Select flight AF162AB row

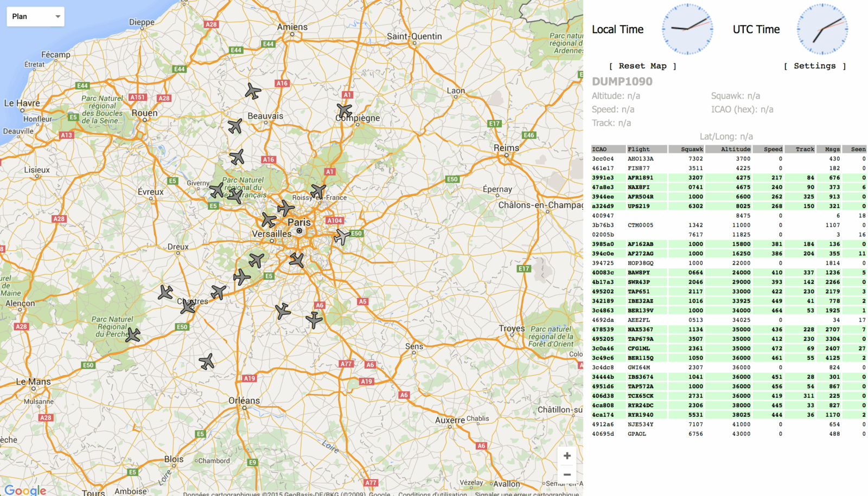point(729,244)
